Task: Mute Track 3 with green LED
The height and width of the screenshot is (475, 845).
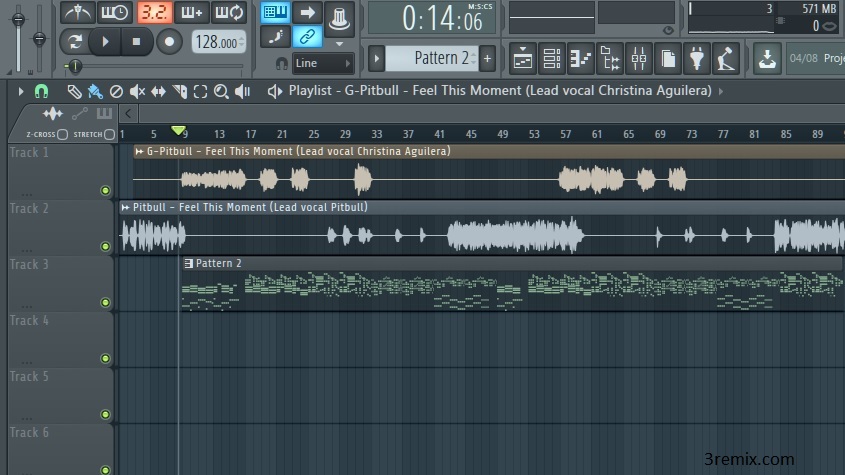Action: 105,302
